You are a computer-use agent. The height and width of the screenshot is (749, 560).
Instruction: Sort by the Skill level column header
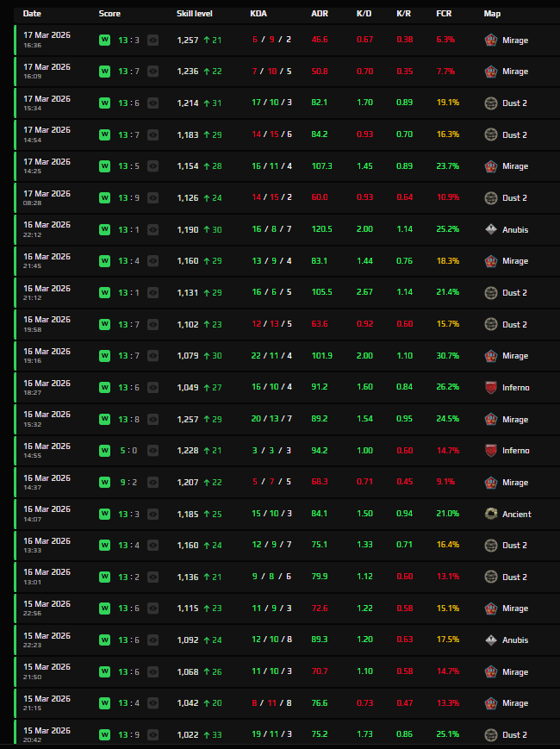195,14
